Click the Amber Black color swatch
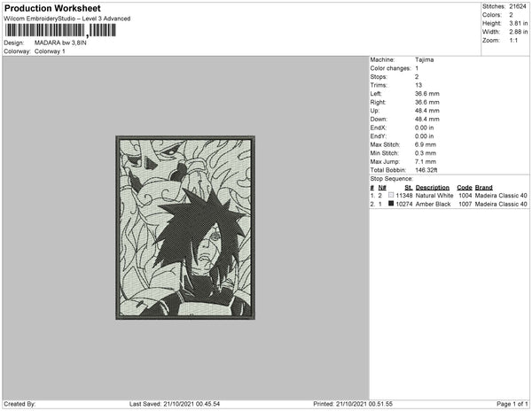This screenshot has width=532, height=411. point(391,204)
